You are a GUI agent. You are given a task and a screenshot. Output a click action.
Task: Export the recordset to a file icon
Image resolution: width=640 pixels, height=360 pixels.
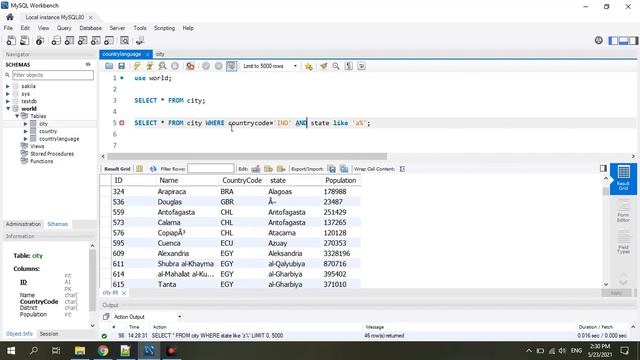[332, 169]
